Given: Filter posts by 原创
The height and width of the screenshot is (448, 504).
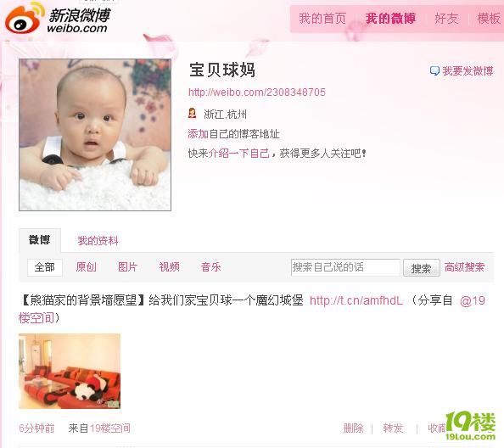Looking at the screenshot, I should tap(87, 266).
